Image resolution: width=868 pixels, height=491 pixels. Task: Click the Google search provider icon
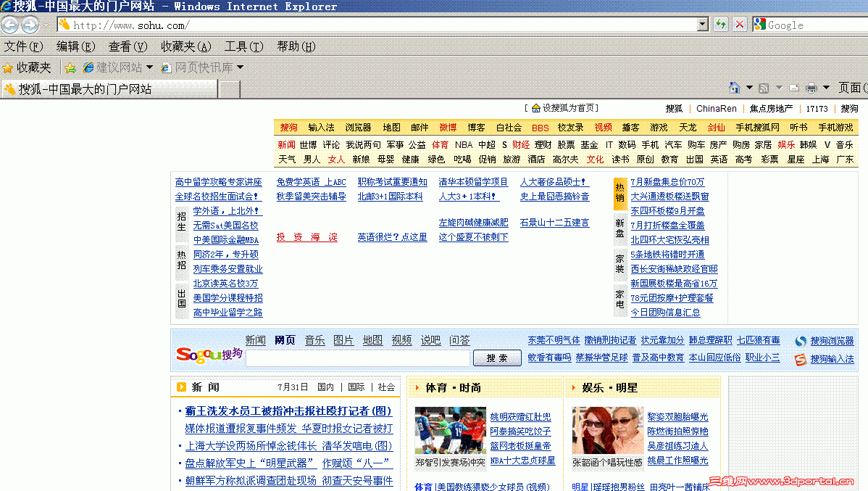pyautogui.click(x=760, y=25)
